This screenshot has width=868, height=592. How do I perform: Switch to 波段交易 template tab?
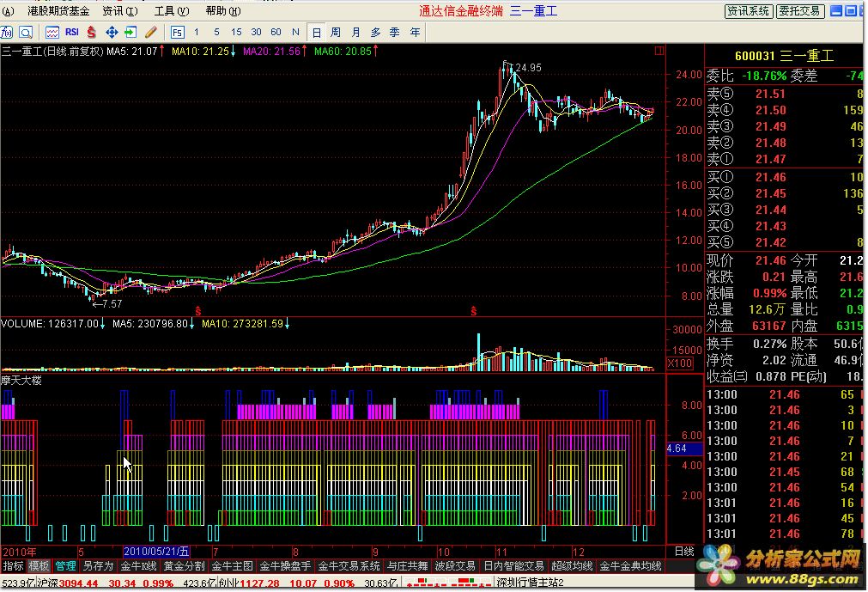tap(455, 566)
